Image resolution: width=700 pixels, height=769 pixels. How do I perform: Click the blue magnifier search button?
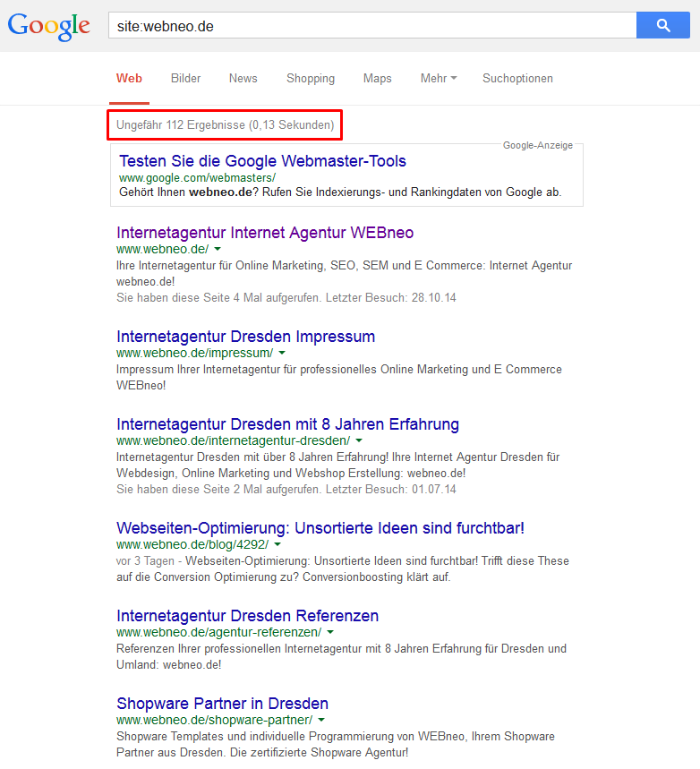pos(662,25)
